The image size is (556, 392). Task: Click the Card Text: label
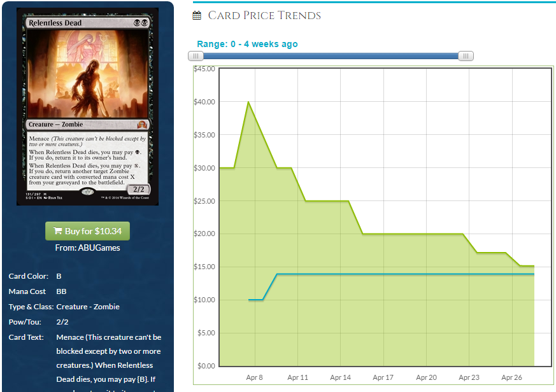click(x=26, y=337)
